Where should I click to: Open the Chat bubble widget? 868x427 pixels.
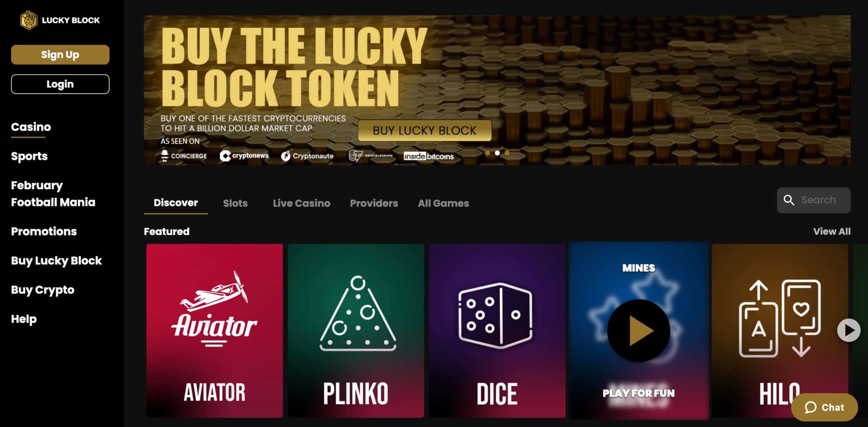[x=824, y=408]
